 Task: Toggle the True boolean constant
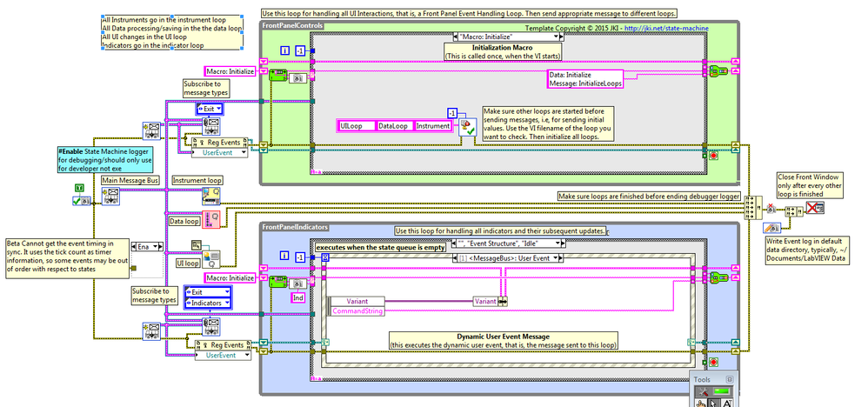(79, 188)
